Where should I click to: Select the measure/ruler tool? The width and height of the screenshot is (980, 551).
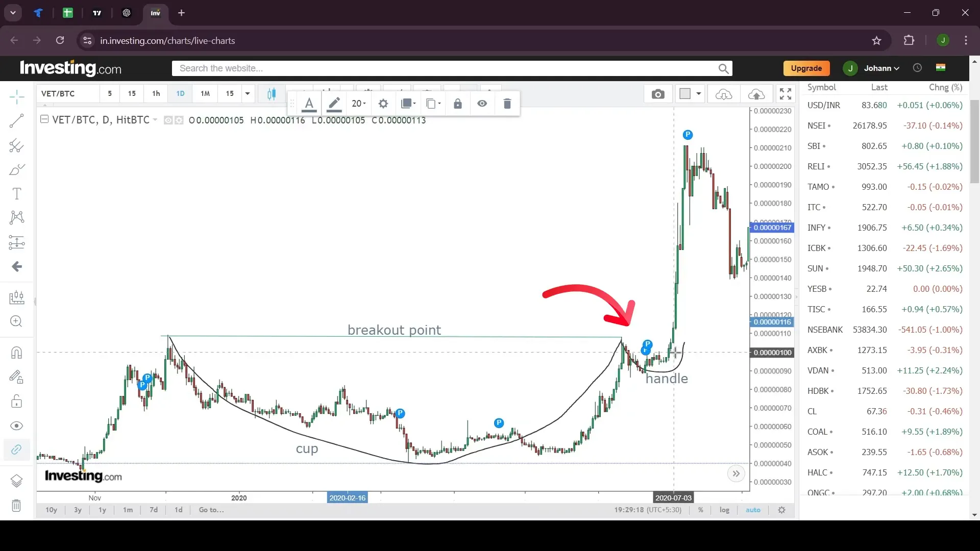pyautogui.click(x=17, y=298)
